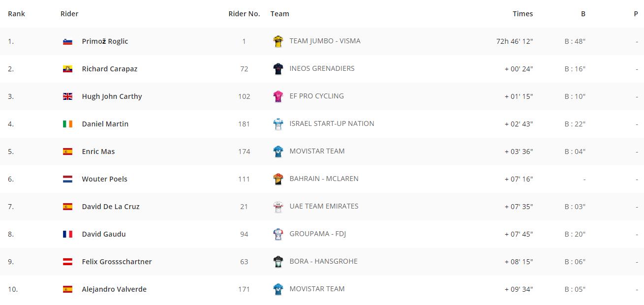Click the Team Jumbo-Visma yellow jersey icon
Screen dimensions: 644x305
(x=278, y=41)
